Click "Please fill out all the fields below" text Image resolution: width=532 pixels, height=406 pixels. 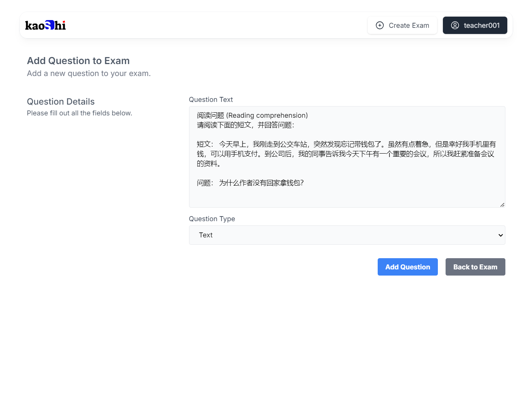click(79, 113)
